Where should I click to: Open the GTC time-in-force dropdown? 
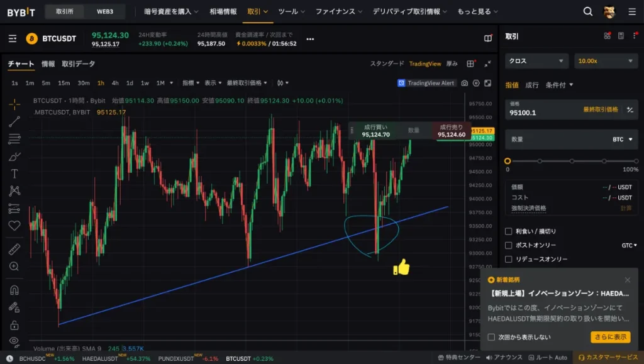(x=629, y=245)
